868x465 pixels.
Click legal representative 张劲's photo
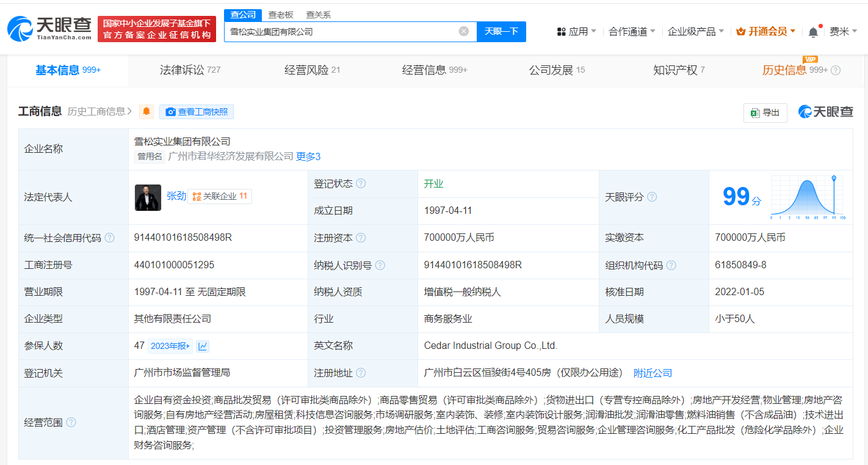click(x=148, y=197)
